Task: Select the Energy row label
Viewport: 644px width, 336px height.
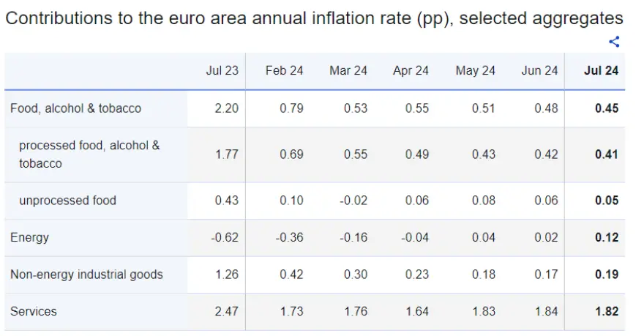Action: [x=29, y=237]
